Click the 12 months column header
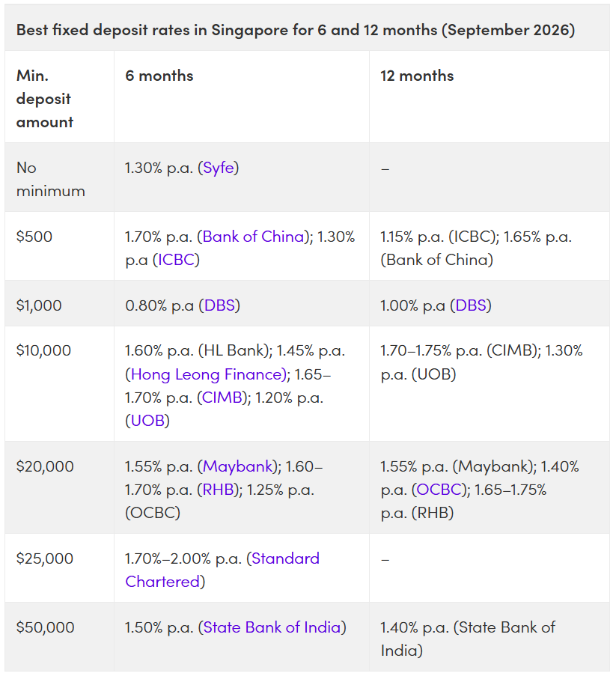This screenshot has width=616, height=685. point(417,76)
